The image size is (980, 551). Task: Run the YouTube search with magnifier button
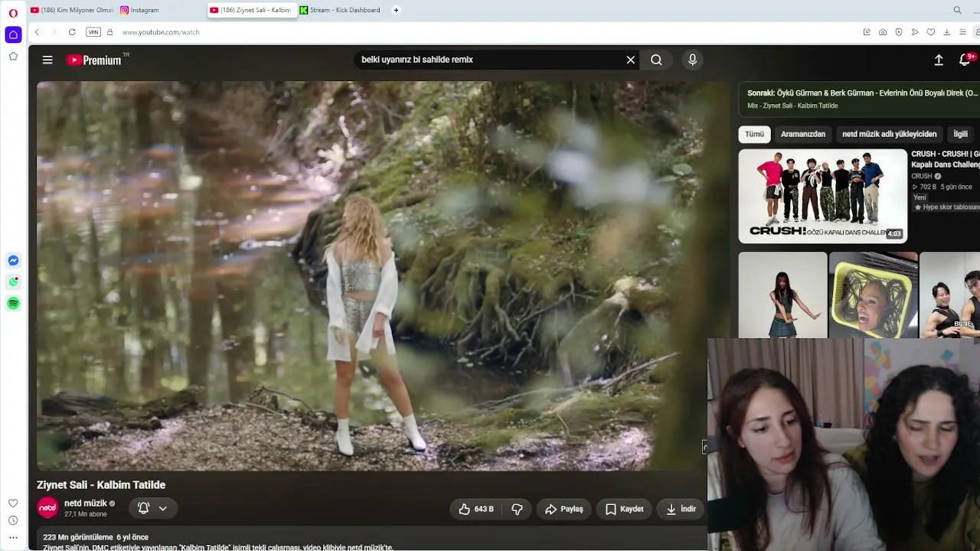(x=656, y=60)
